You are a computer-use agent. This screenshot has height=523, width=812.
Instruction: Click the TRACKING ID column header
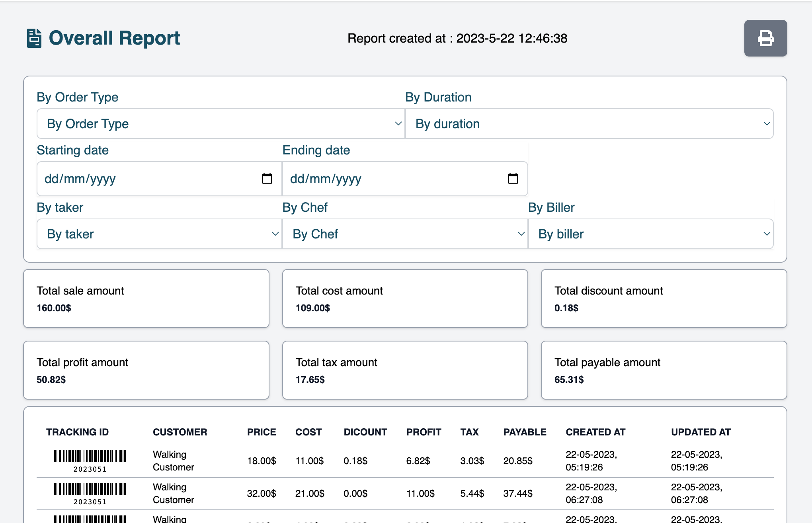point(77,432)
